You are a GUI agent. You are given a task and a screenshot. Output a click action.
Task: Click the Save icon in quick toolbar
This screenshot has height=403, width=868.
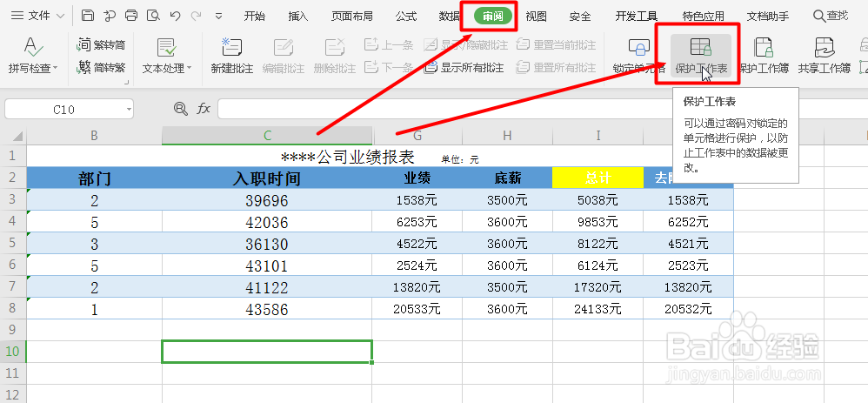coord(88,16)
